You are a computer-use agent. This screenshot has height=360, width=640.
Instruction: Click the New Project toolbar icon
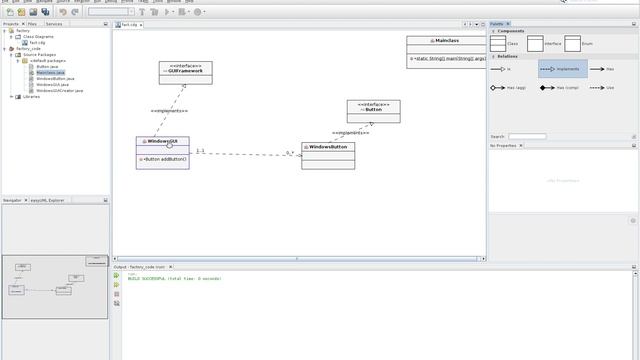tap(21, 12)
